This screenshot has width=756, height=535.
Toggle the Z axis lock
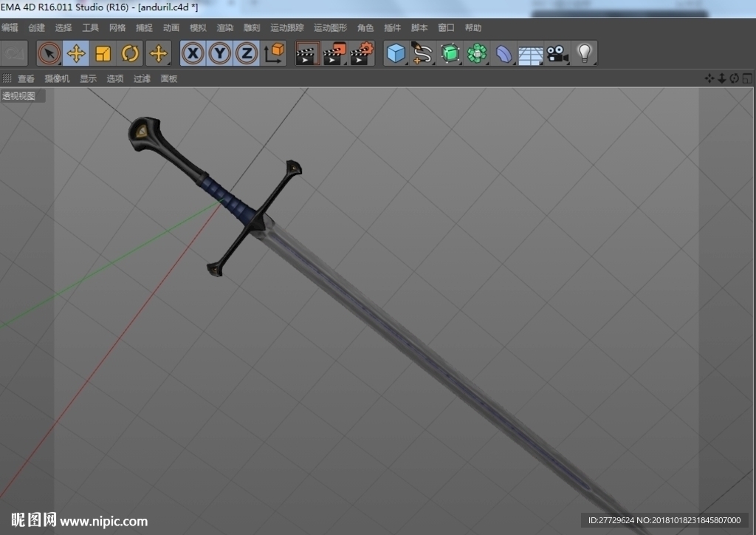tap(247, 53)
